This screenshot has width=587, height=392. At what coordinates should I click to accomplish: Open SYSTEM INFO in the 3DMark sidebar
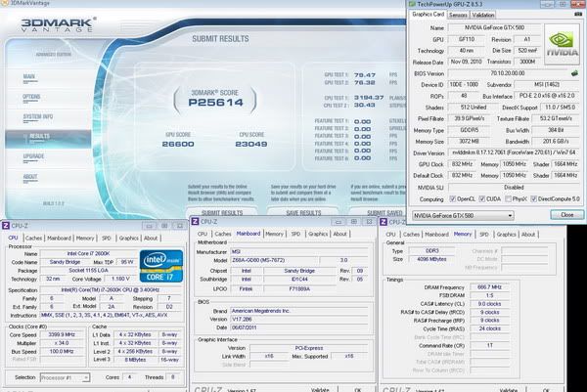38,116
